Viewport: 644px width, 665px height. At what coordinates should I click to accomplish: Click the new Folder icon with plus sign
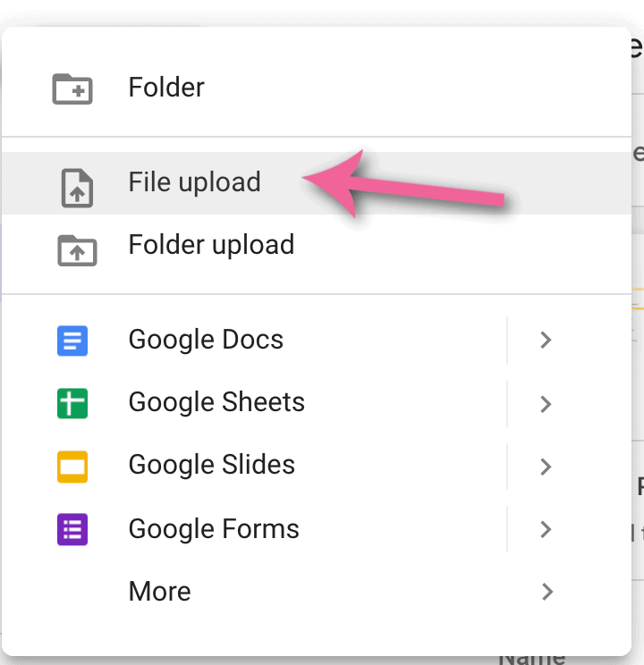(x=72, y=88)
